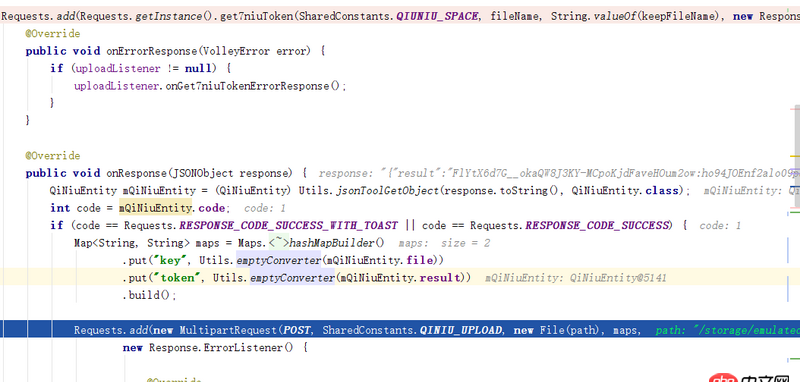800x382 pixels.
Task: Jump to the yellow warning stripe marker
Action: click(795, 156)
